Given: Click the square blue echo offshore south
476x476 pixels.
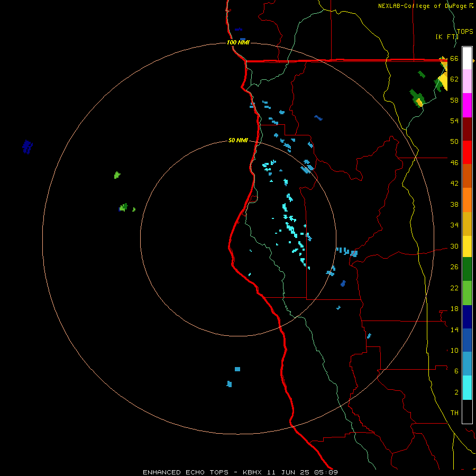Looking at the screenshot, I should 237,369.
